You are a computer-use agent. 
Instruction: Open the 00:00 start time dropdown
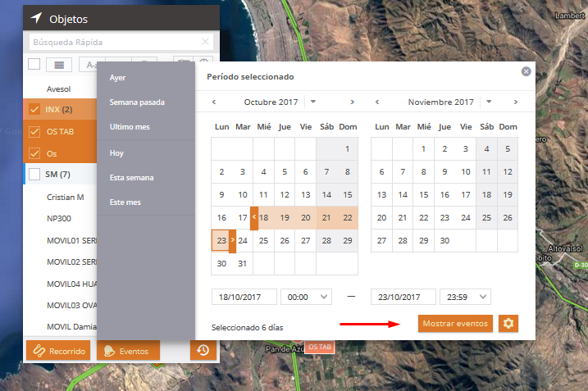pos(307,297)
